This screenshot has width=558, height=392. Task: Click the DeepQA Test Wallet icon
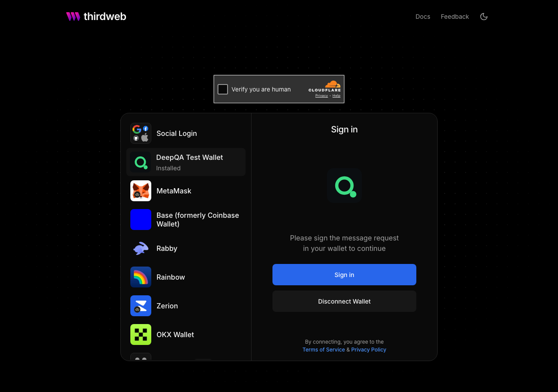tap(140, 162)
